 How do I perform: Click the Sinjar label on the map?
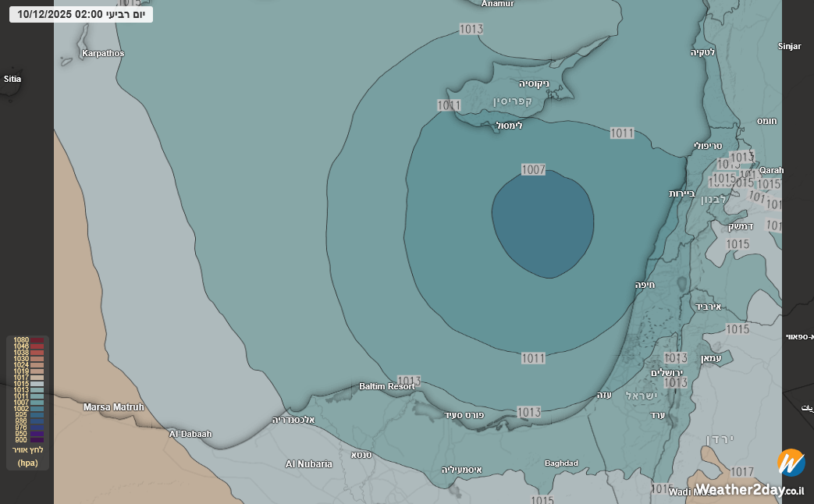pyautogui.click(x=789, y=46)
